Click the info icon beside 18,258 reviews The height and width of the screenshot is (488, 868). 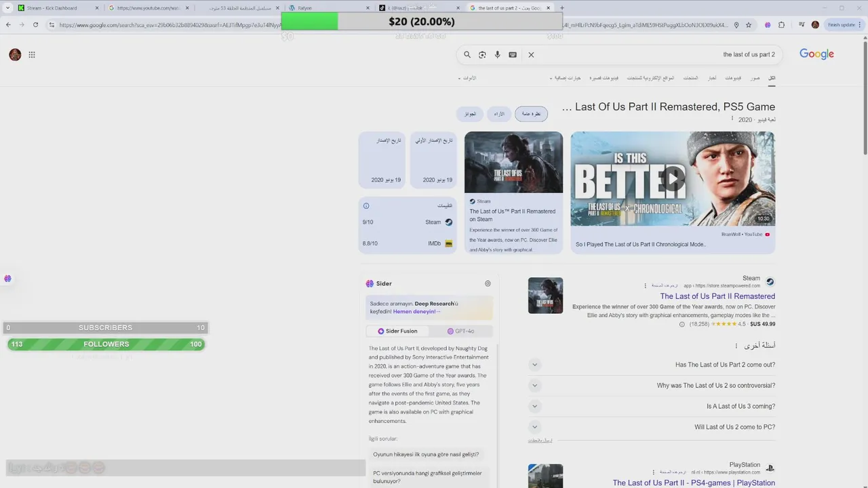(682, 325)
